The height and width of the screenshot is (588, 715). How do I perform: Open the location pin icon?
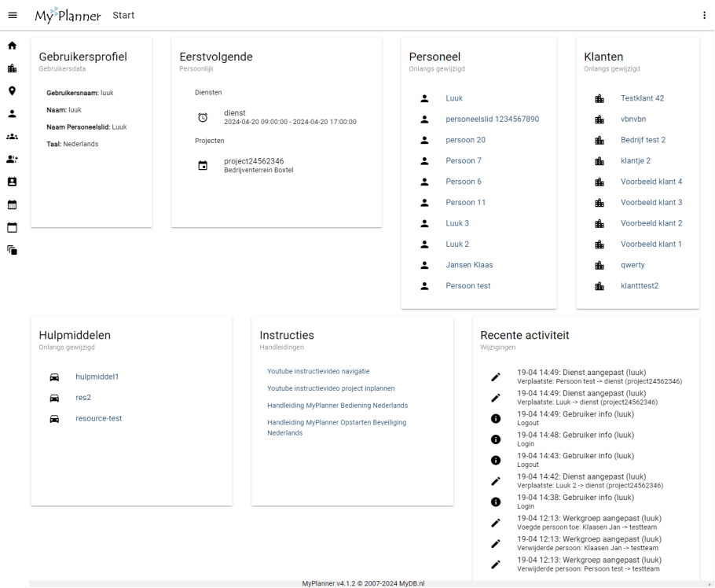(x=12, y=91)
